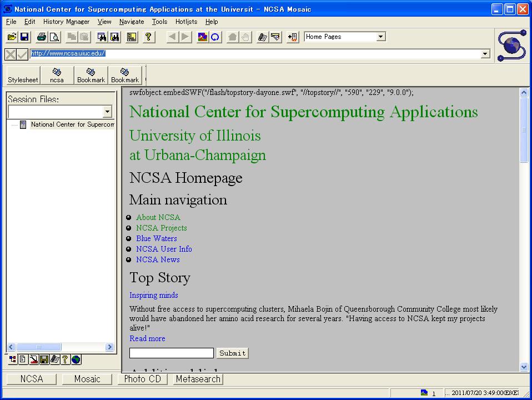Click the horizontal scrollbar thumb in Session Files panel
Viewport: 532px width, 400px height.
[x=39, y=347]
